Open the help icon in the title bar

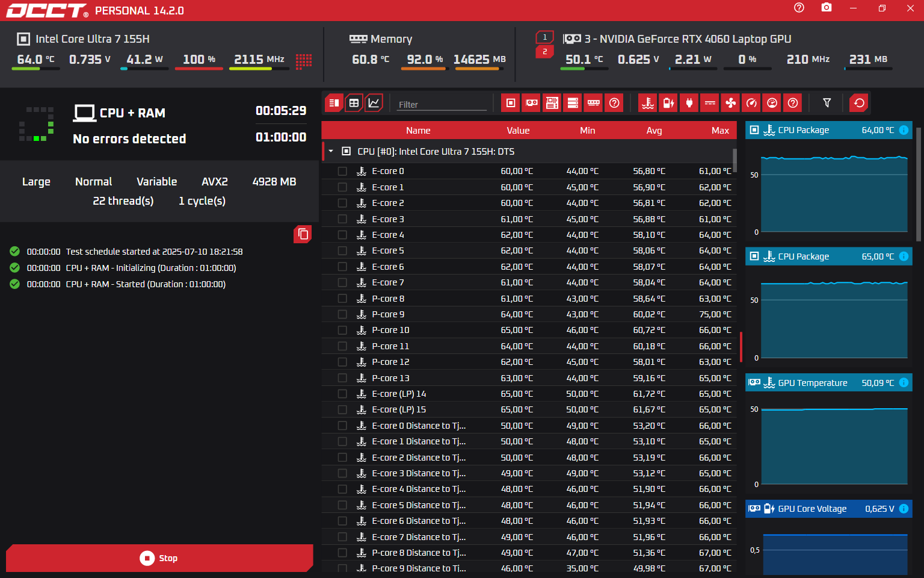coord(799,8)
